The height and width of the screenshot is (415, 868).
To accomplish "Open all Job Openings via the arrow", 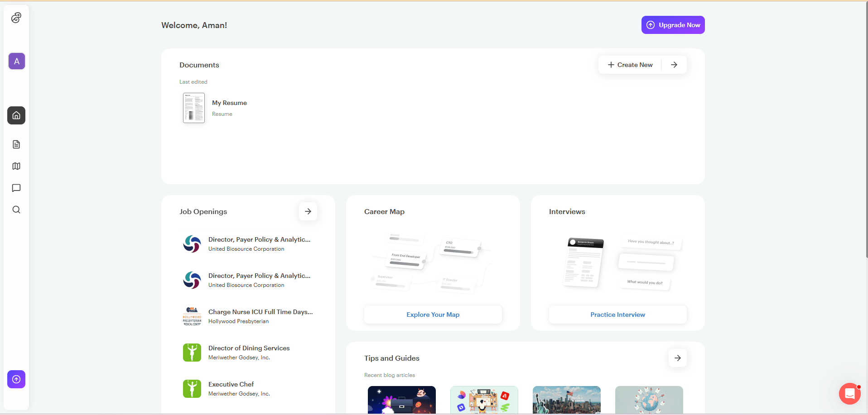I will (308, 211).
